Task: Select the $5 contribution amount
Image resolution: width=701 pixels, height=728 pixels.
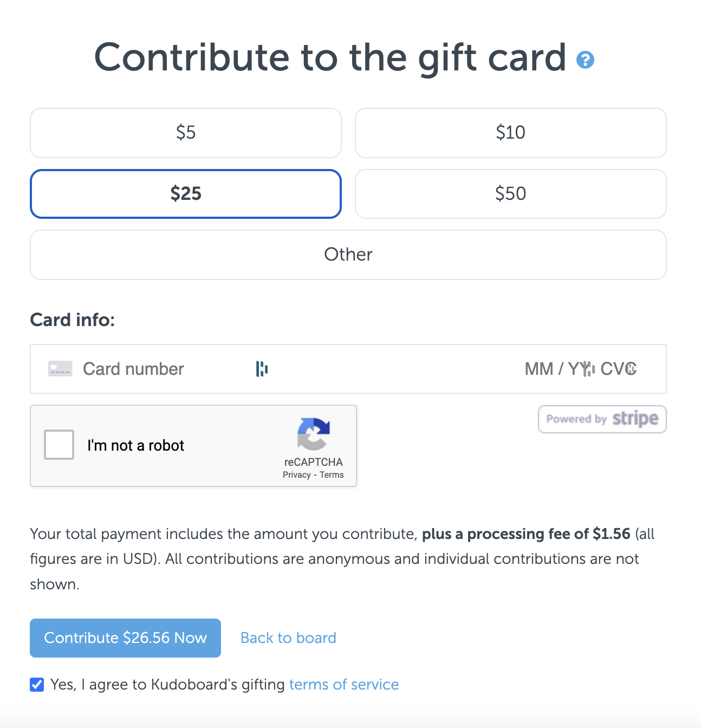Action: (186, 133)
